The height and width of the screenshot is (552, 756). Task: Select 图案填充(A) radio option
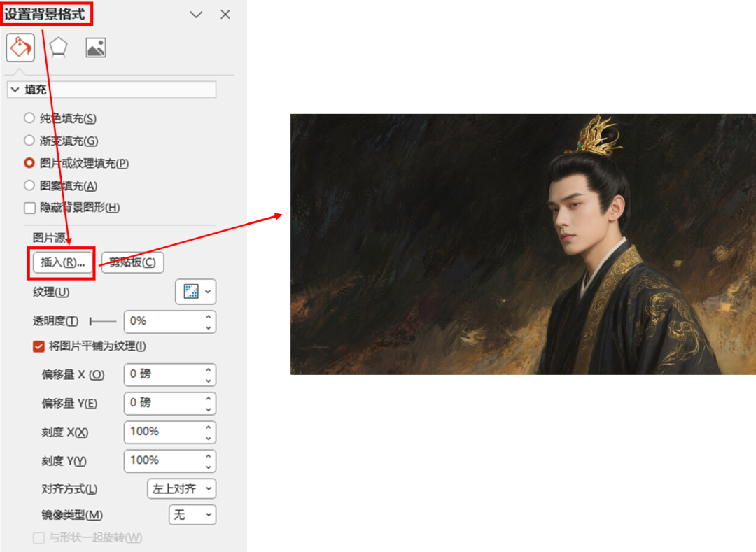(29, 185)
